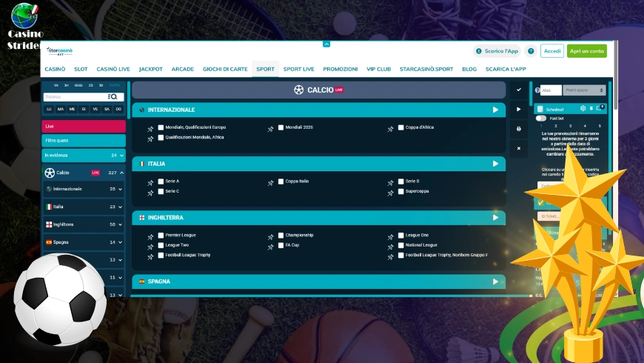
Task: Click the Calcio soccer ball icon in sidebar
Action: coord(50,173)
